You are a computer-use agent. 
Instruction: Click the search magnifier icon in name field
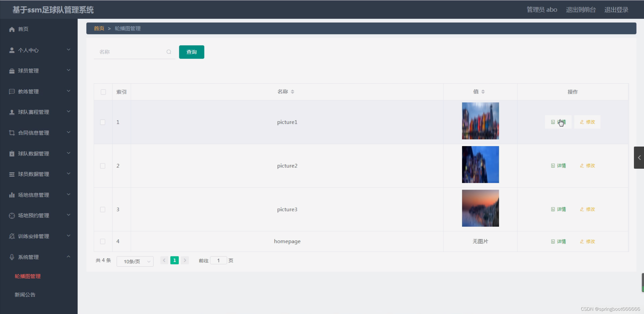(x=169, y=52)
